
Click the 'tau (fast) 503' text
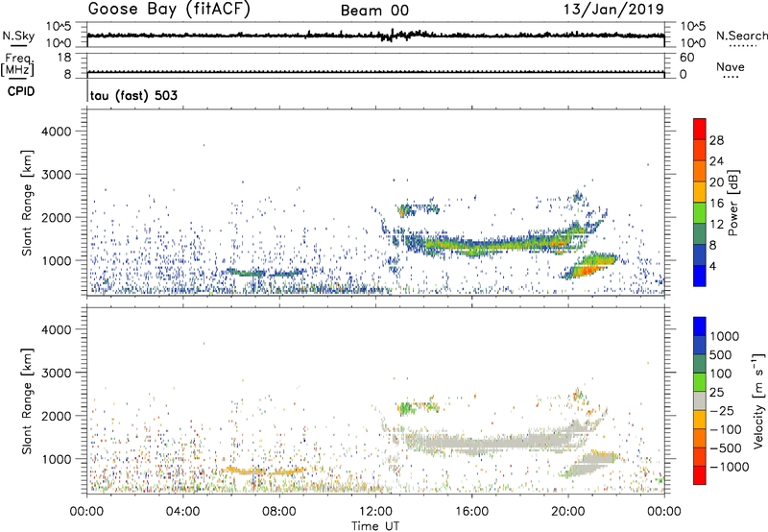pos(133,95)
